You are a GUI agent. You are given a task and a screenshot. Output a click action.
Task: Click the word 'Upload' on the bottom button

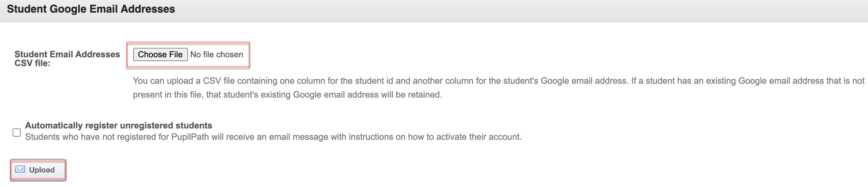(42, 170)
